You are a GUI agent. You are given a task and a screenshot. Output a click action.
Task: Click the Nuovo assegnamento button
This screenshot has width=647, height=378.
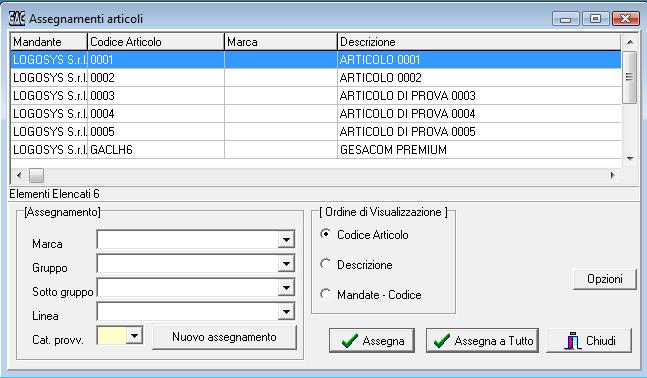[x=224, y=337]
